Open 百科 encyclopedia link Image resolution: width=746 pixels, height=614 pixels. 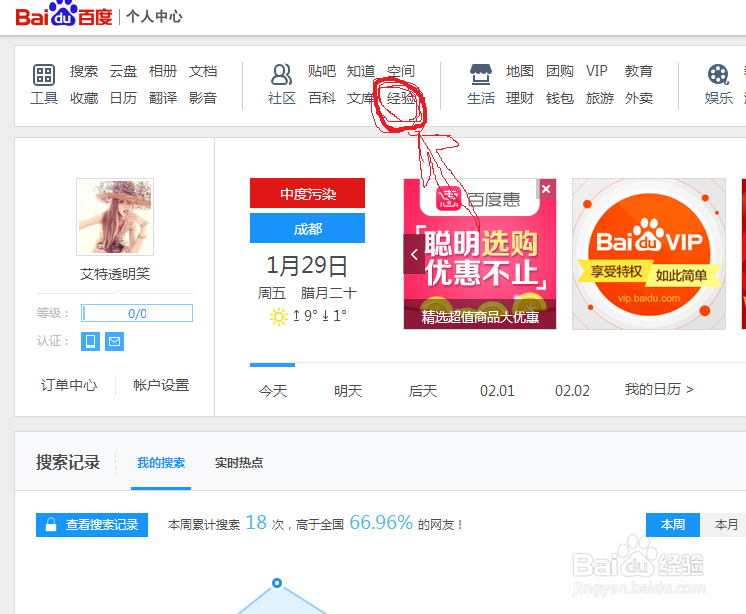(322, 98)
